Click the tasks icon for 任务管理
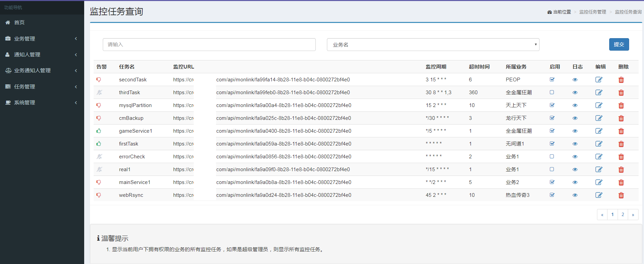 point(8,86)
